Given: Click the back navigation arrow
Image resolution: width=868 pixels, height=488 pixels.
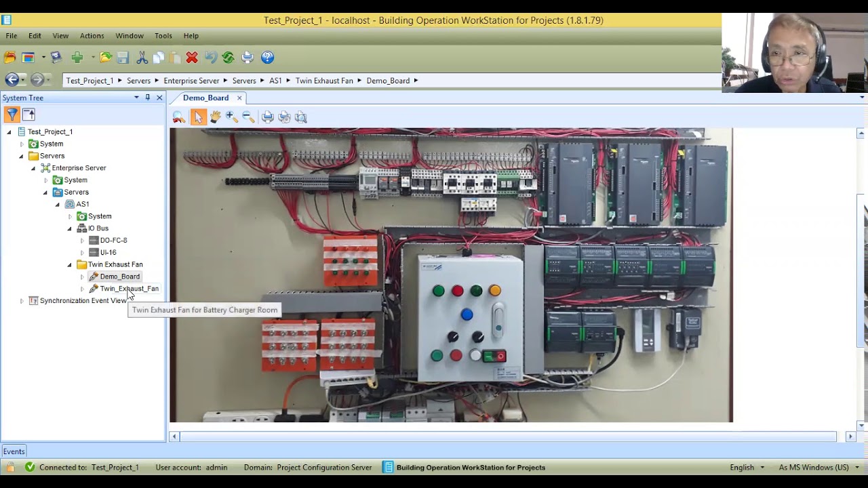Looking at the screenshot, I should (12, 80).
